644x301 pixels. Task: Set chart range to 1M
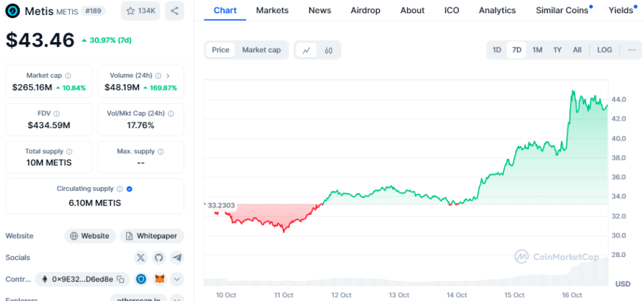pyautogui.click(x=537, y=50)
